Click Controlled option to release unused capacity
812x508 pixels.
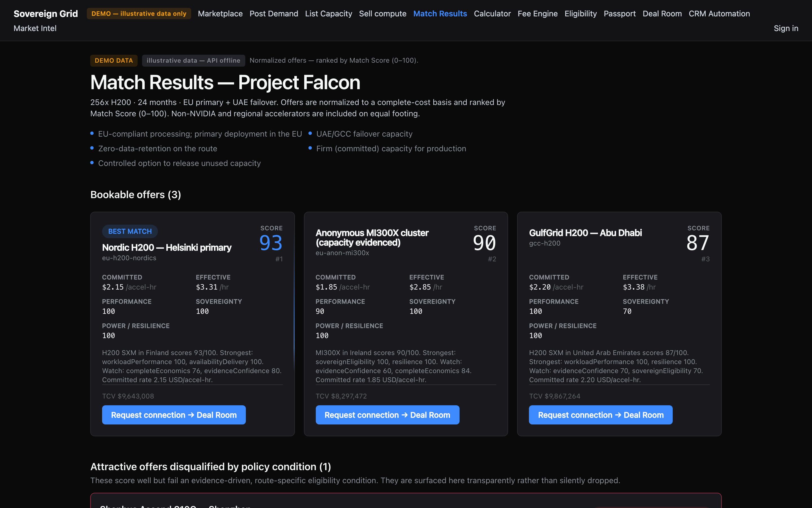pos(180,163)
